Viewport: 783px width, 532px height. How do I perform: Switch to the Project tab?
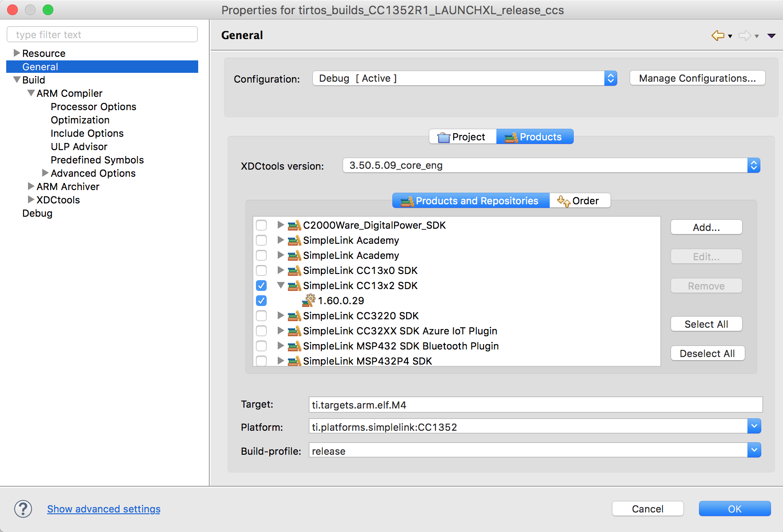[463, 137]
